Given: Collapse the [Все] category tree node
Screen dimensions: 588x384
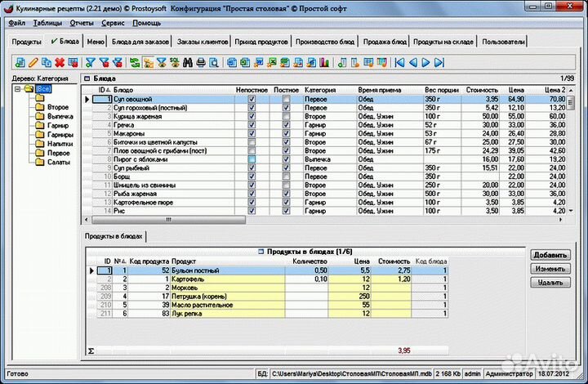Looking at the screenshot, I should (18, 89).
